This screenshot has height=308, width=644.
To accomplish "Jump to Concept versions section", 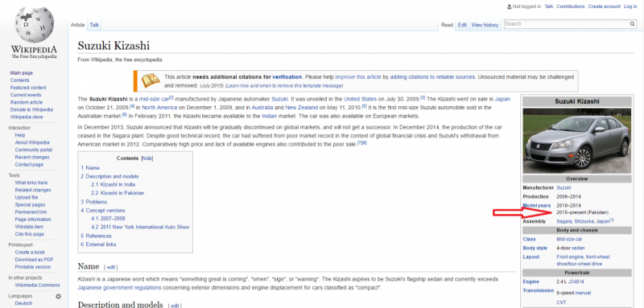I will coord(103,211).
